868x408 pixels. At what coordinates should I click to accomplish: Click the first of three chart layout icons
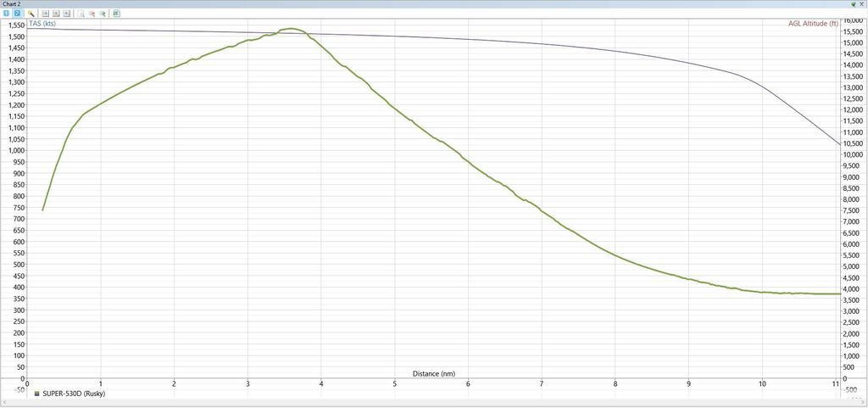click(x=46, y=14)
